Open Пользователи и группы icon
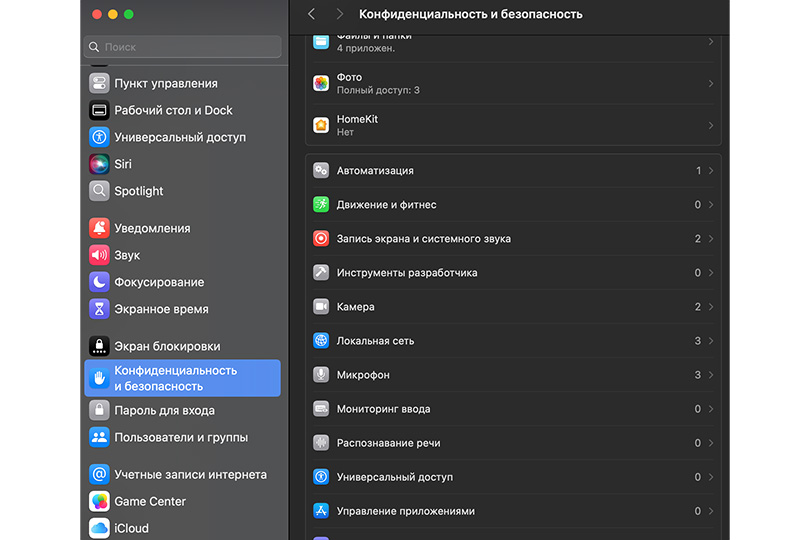 pos(99,437)
